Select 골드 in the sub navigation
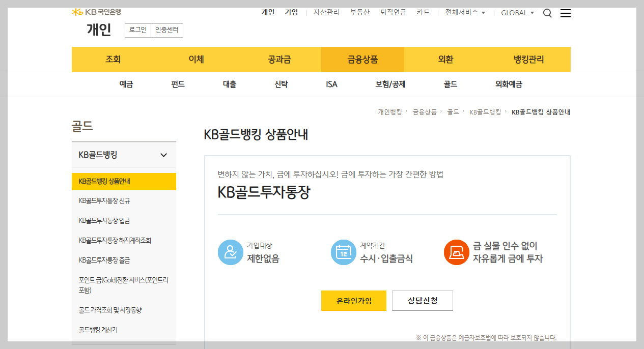The width and height of the screenshot is (644, 349). tap(450, 84)
